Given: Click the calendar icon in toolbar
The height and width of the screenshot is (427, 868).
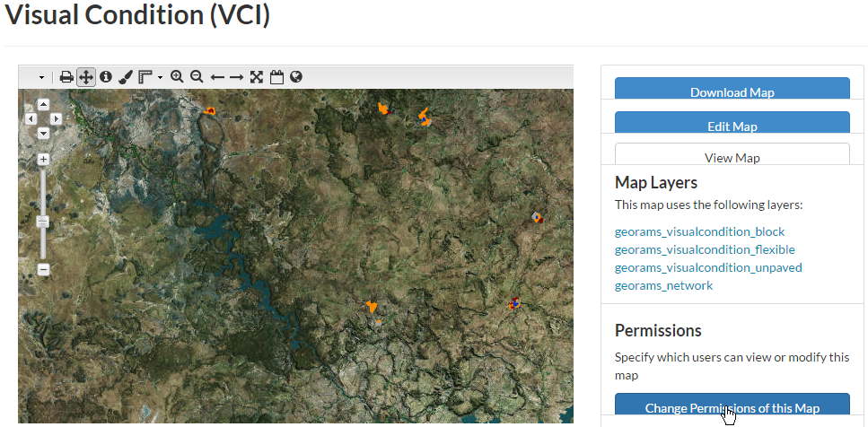Looking at the screenshot, I should 276,77.
